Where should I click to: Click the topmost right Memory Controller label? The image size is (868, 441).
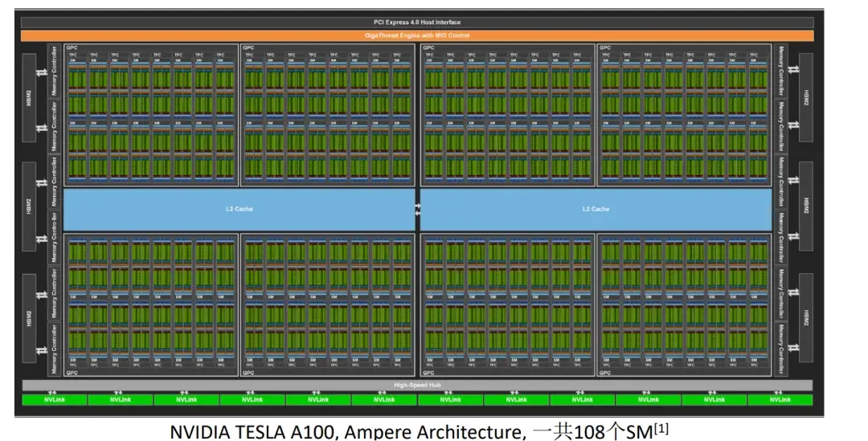pos(780,71)
